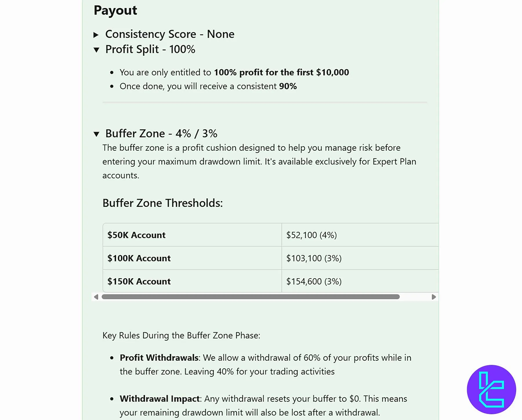Image resolution: width=522 pixels, height=420 pixels.
Task: Click the bold 90% text
Action: click(x=288, y=86)
